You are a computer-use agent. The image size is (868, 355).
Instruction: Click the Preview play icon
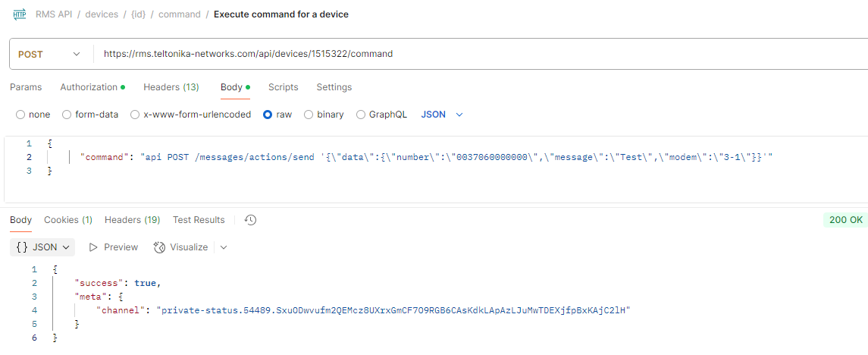pos(93,247)
